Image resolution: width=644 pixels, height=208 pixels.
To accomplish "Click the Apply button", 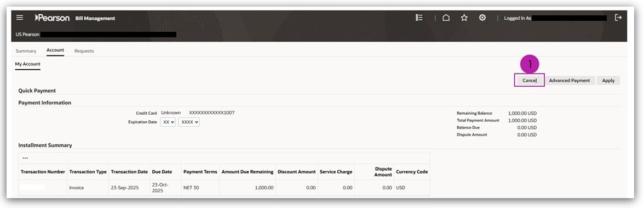I will tap(608, 81).
